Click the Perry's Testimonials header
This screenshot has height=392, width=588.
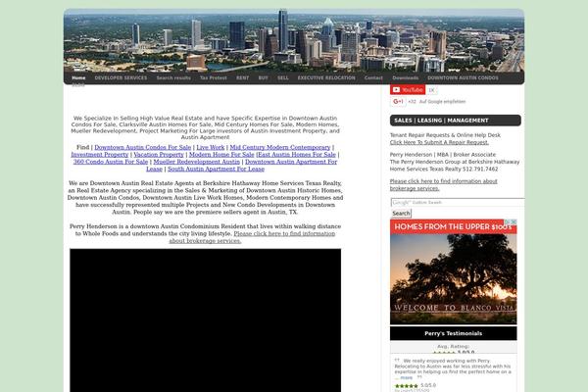[x=454, y=333]
